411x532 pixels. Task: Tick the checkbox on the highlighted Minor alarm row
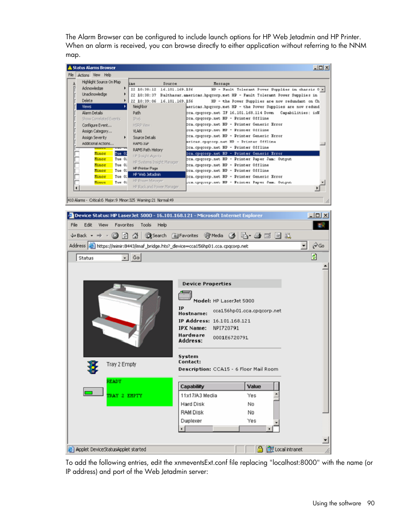click(x=77, y=153)
